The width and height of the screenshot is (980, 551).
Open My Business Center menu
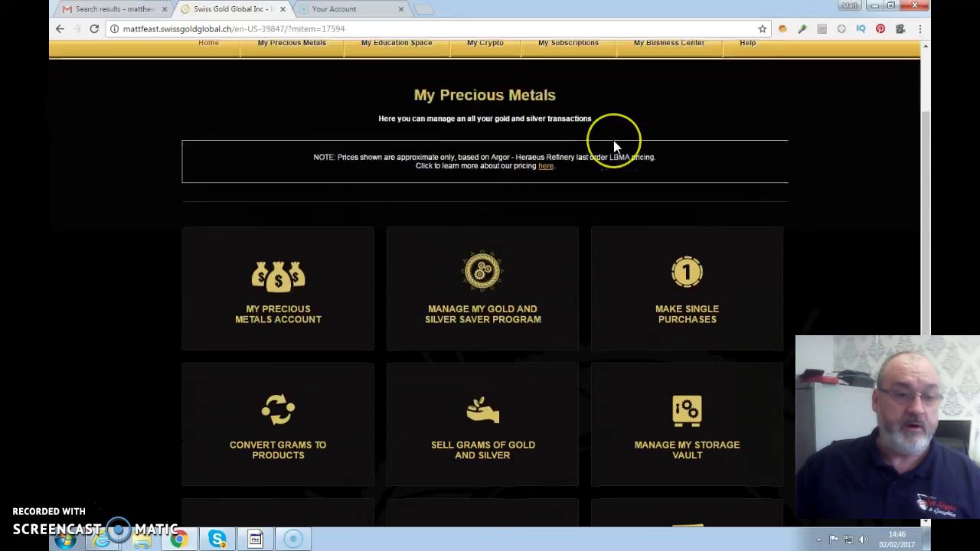click(669, 43)
